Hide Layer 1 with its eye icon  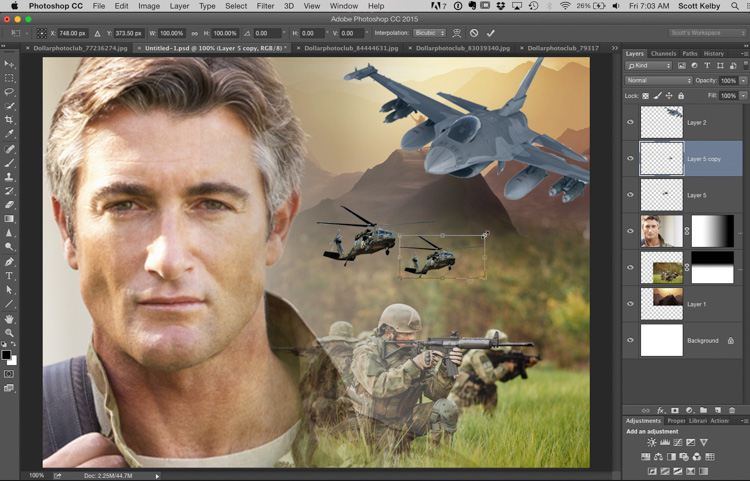tap(630, 304)
